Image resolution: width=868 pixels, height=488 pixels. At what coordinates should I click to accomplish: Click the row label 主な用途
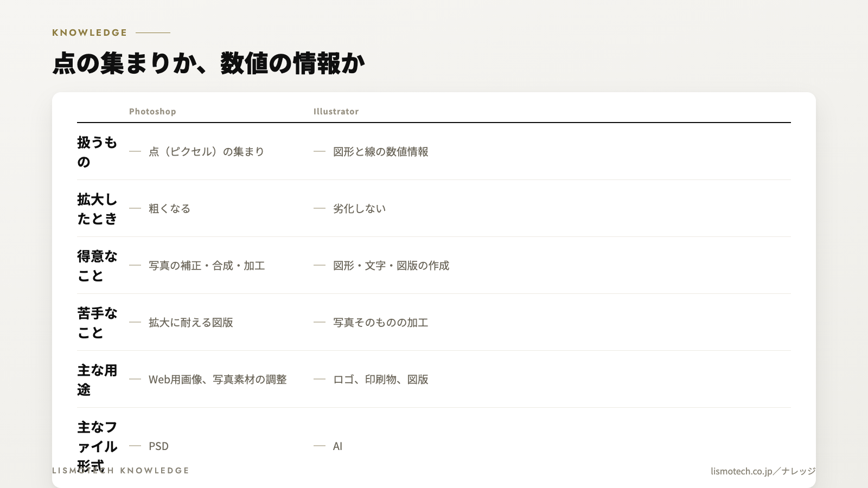coord(97,380)
